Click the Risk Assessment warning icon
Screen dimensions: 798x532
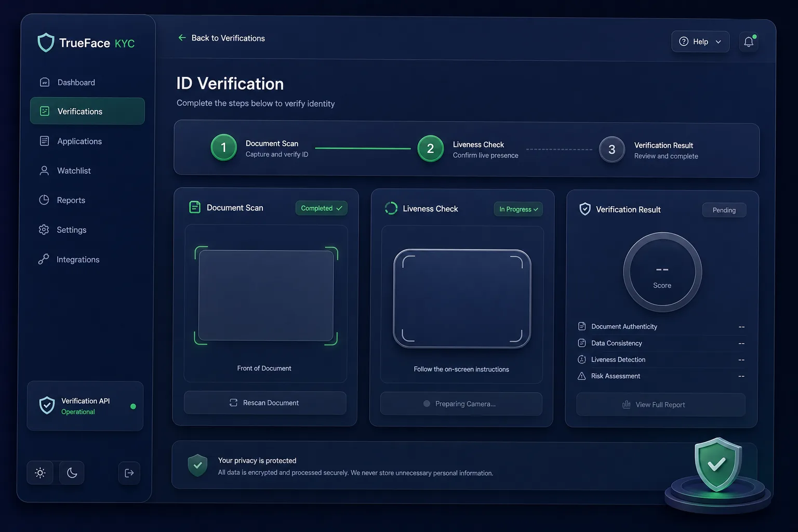point(582,376)
